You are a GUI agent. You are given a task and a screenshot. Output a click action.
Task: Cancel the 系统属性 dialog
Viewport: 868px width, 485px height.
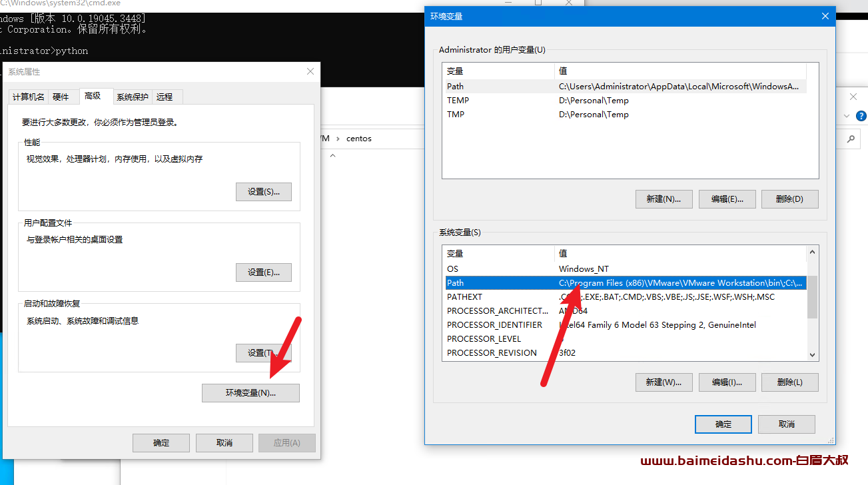pos(224,443)
